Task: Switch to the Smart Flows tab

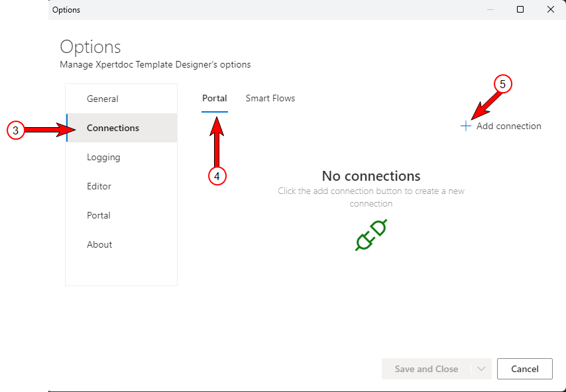Action: click(270, 99)
